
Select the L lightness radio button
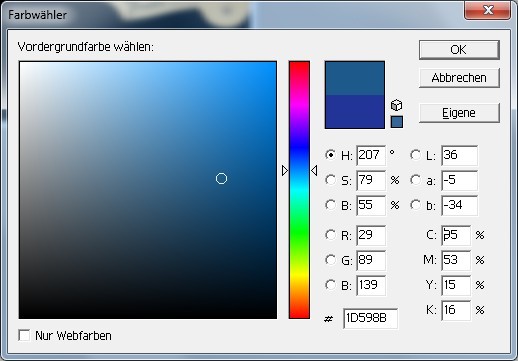click(415, 155)
